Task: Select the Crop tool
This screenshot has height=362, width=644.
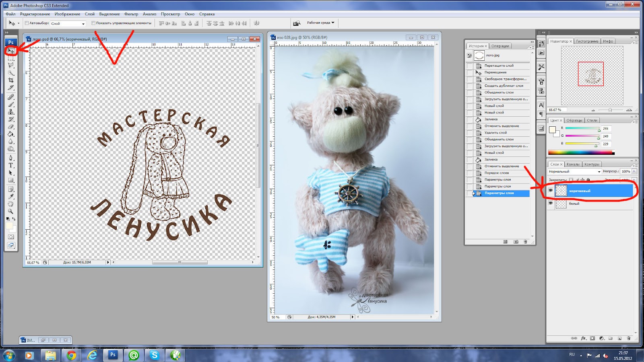Action: (11, 80)
